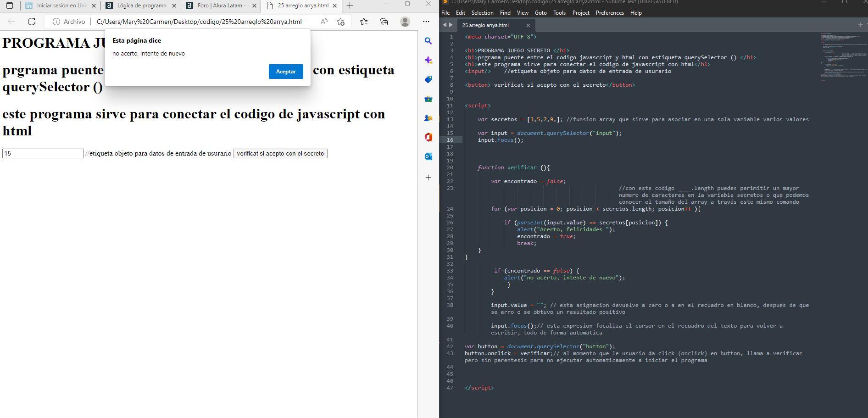The image size is (868, 418).
Task: Click the Sublime minimap code preview
Action: [x=843, y=56]
